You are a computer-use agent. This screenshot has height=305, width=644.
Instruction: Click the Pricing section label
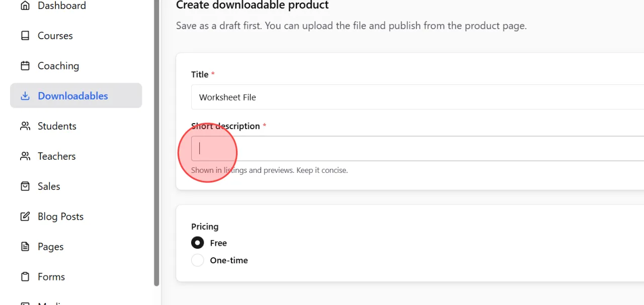point(205,227)
